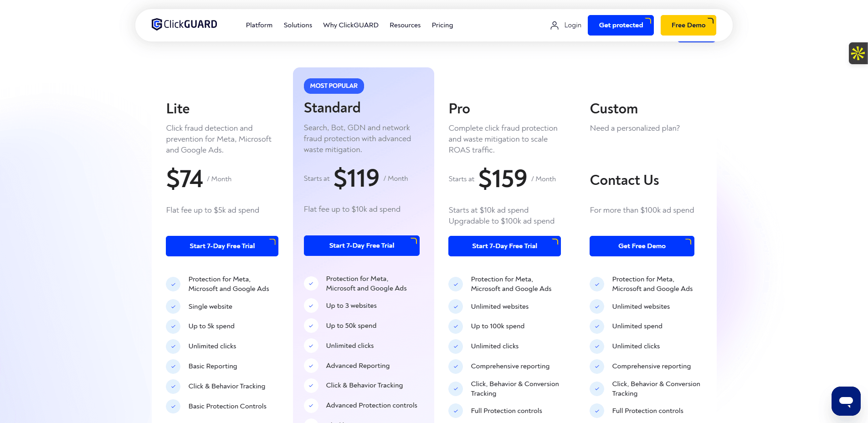Click the Standard plan heading

tap(332, 108)
